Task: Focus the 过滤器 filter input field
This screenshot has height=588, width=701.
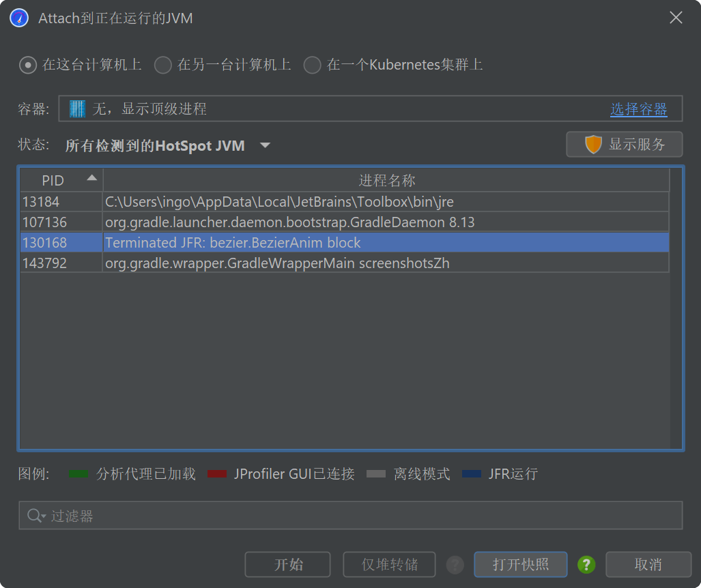Action: 351,516
